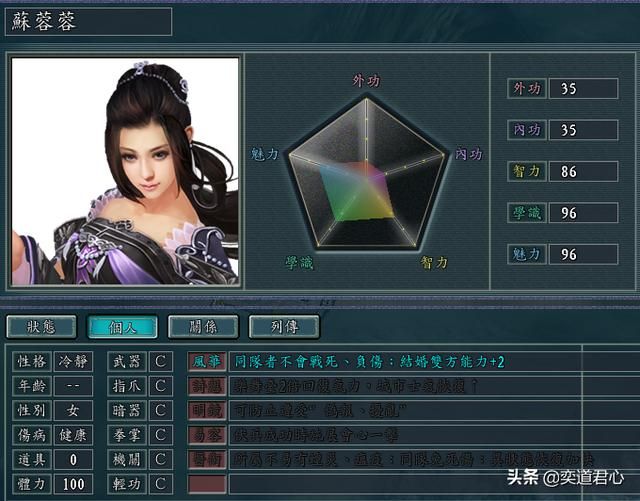Select the 智力 stat label in the right panel
Image resolution: width=640 pixels, height=501 pixels.
click(x=527, y=171)
